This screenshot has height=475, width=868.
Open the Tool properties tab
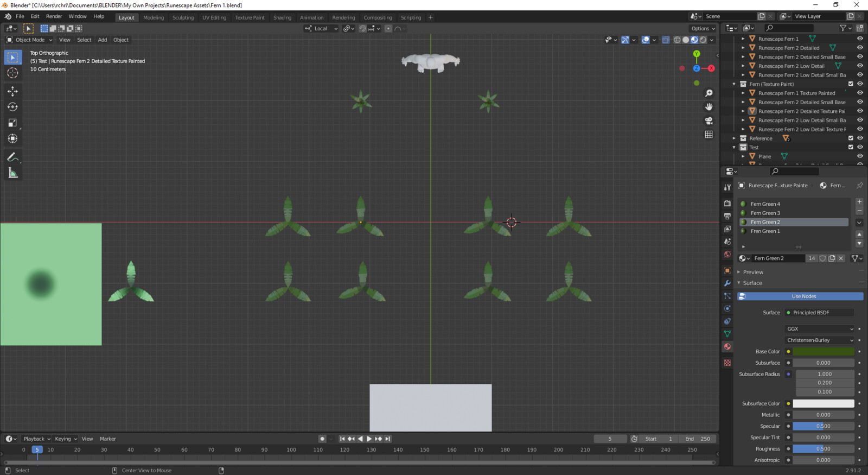[727, 187]
